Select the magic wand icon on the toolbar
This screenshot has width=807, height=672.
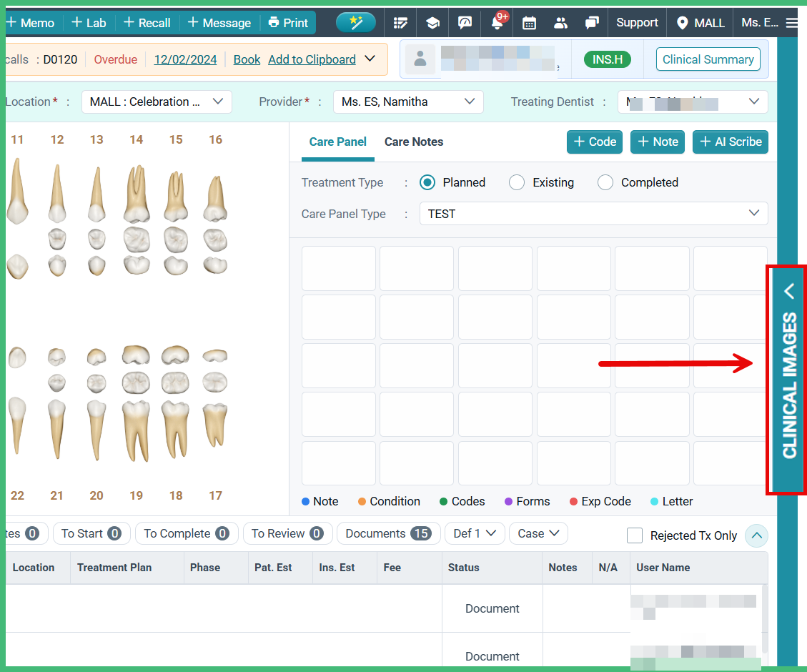click(x=356, y=22)
